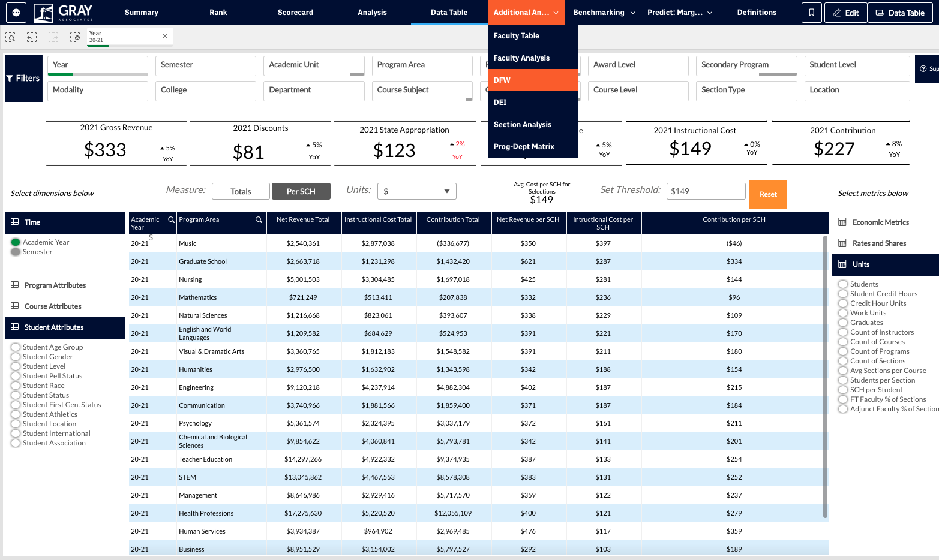Click the Time dimension table icon
Screen dimensions: 939x560
15,222
